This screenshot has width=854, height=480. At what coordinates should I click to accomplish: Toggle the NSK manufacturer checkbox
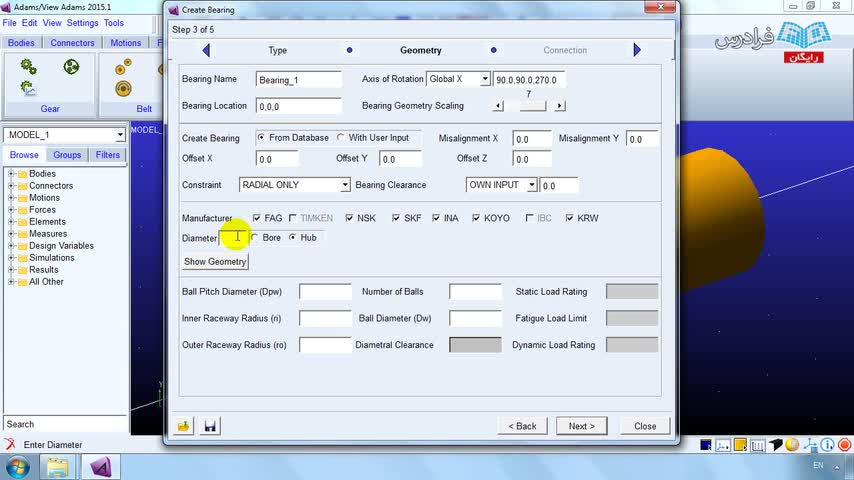pos(349,218)
